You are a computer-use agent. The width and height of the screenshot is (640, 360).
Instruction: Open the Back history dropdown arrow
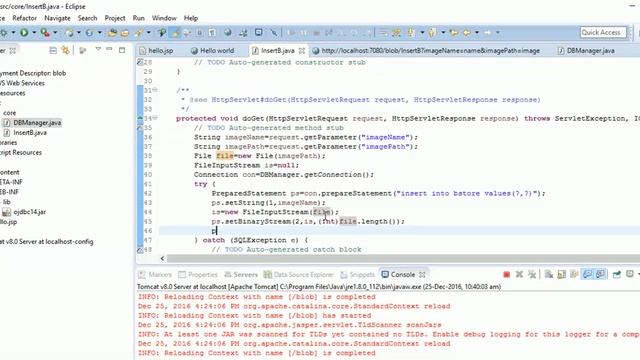click(x=477, y=33)
